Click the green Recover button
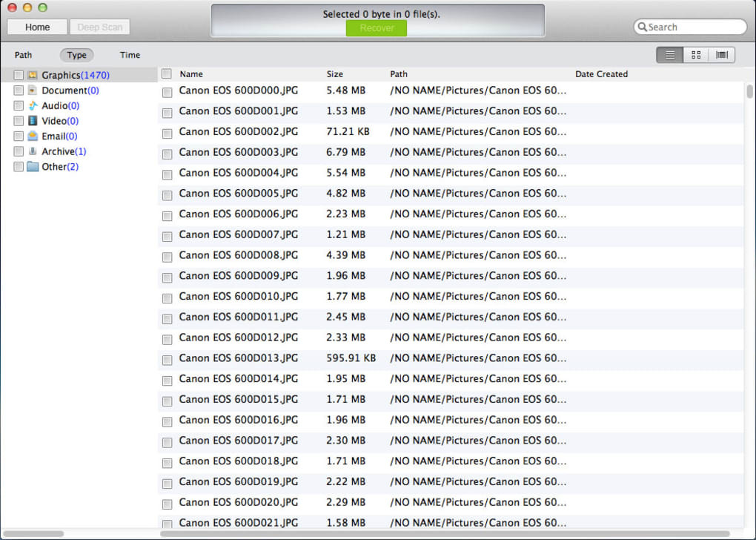756x540 pixels. pos(377,28)
